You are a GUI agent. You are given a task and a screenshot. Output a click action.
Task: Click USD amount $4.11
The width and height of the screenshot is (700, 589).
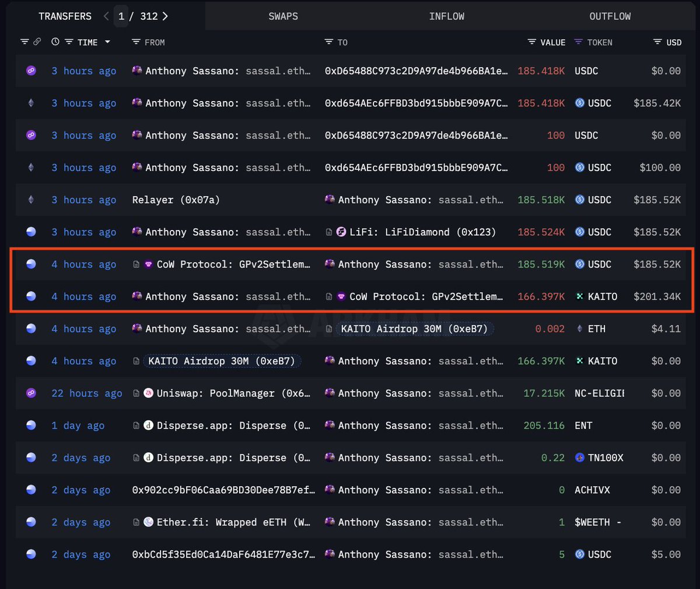tap(666, 329)
